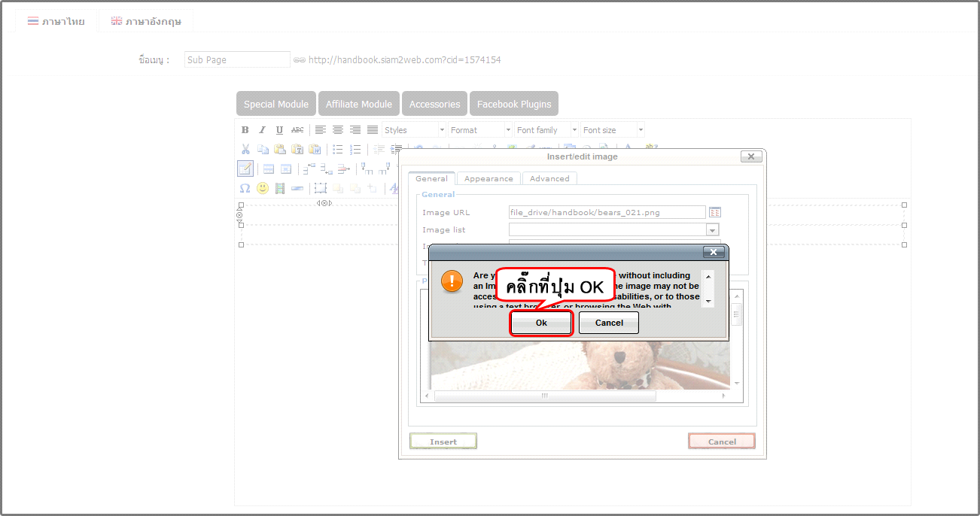Insert special character Omega icon

[245, 188]
